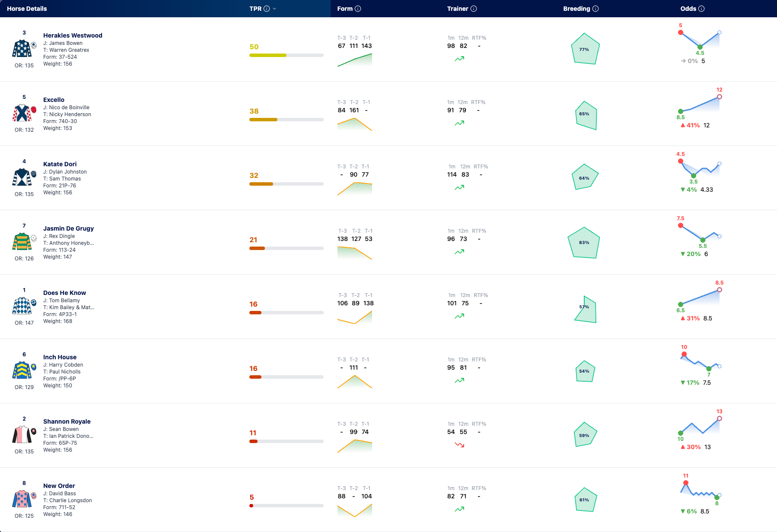The image size is (777, 532).
Task: Click the Excello jockey silks icon
Action: coord(22,113)
